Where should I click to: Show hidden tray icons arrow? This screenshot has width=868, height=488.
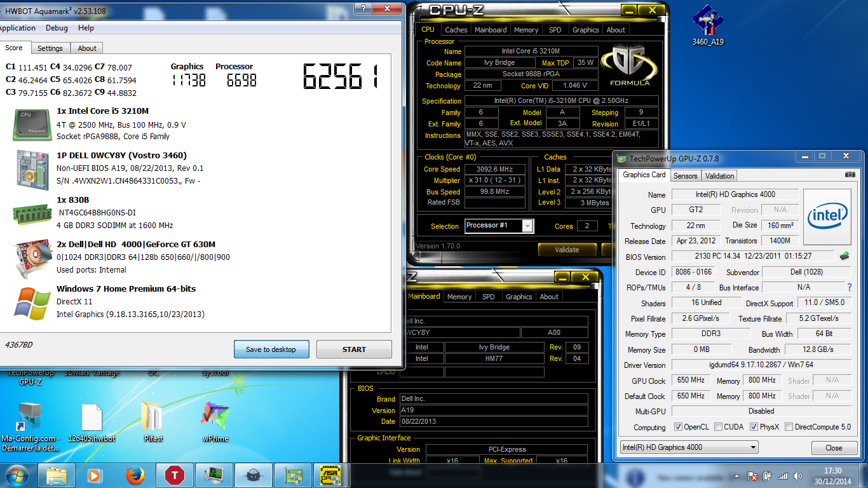(738, 476)
